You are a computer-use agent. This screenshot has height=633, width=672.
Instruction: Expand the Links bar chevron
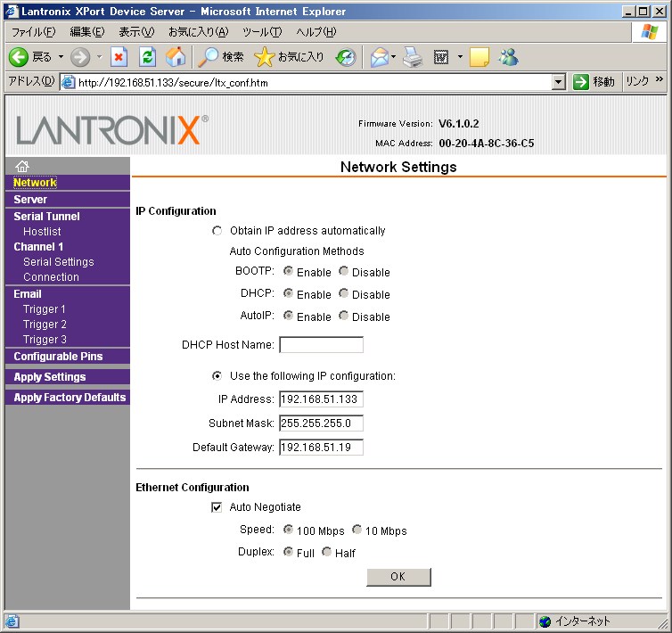click(x=660, y=79)
